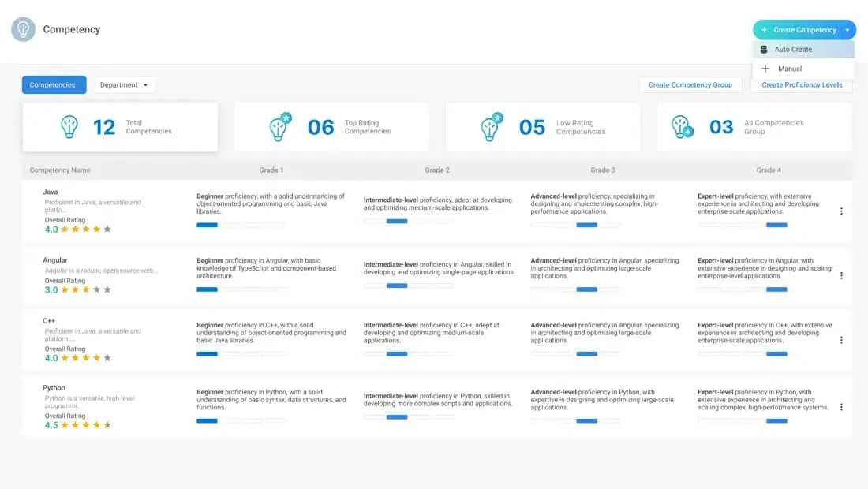Image resolution: width=868 pixels, height=489 pixels.
Task: Click the Python star rating
Action: [85, 425]
